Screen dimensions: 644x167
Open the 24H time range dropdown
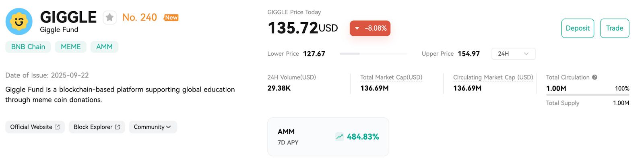tap(513, 54)
